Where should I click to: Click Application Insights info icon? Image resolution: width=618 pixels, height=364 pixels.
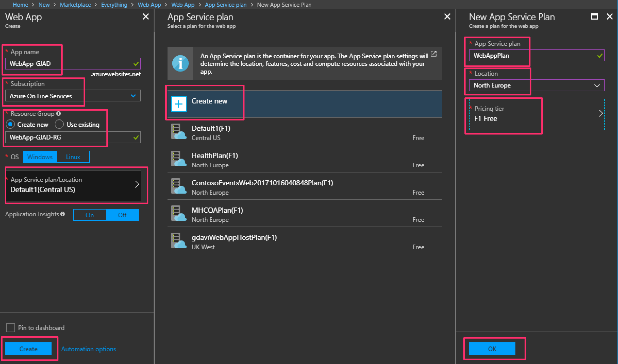click(x=63, y=214)
